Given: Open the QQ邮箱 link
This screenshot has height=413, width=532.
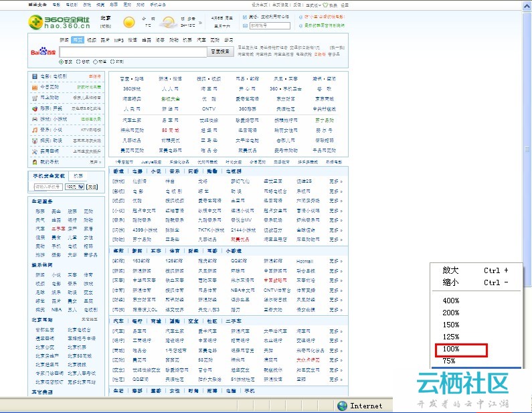Looking at the screenshot, I should pos(239,261).
